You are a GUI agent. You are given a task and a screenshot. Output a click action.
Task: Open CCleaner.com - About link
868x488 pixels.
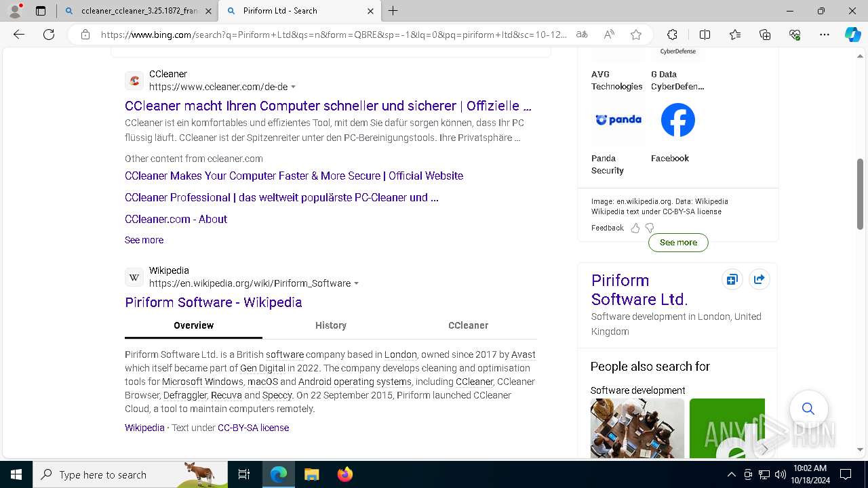(176, 219)
